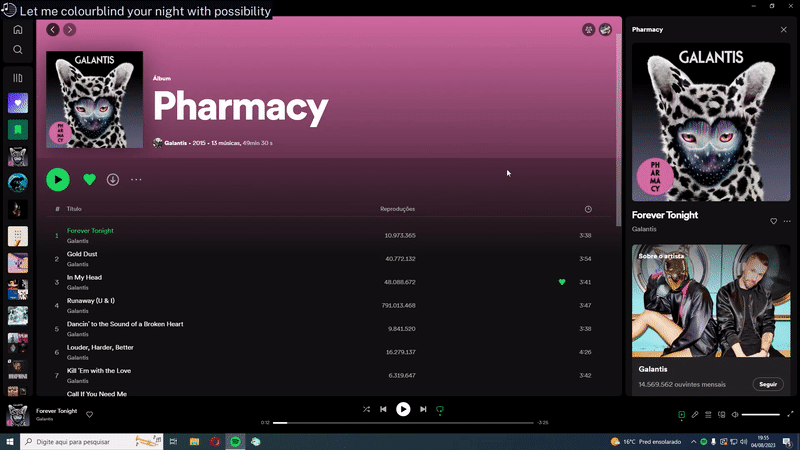800x450 pixels.
Task: Click the Windows taskbar search box
Action: click(x=92, y=442)
